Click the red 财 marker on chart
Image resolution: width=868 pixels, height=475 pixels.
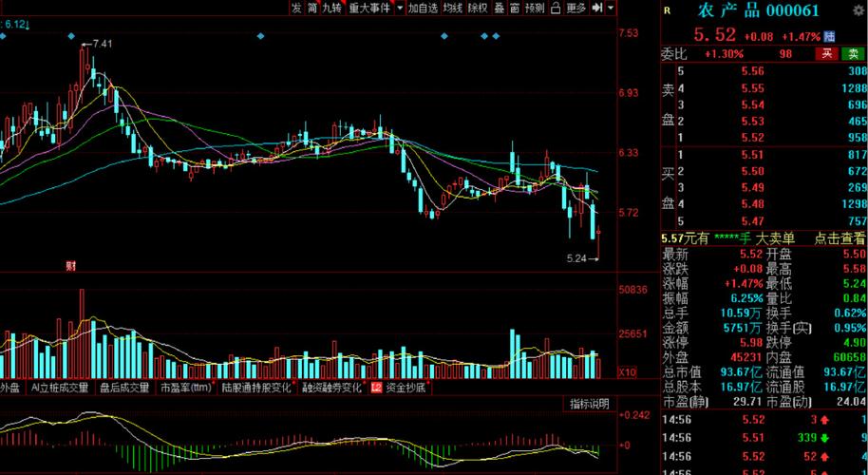pos(71,266)
